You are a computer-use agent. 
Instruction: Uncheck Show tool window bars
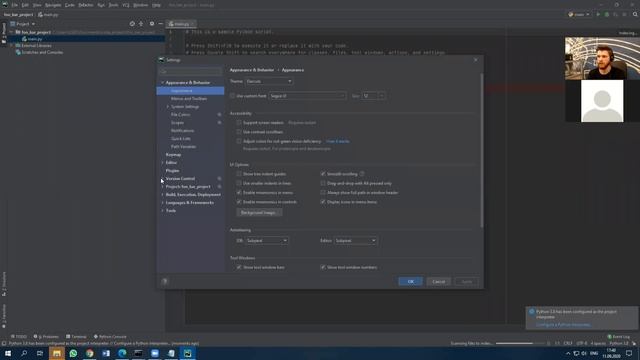click(239, 267)
